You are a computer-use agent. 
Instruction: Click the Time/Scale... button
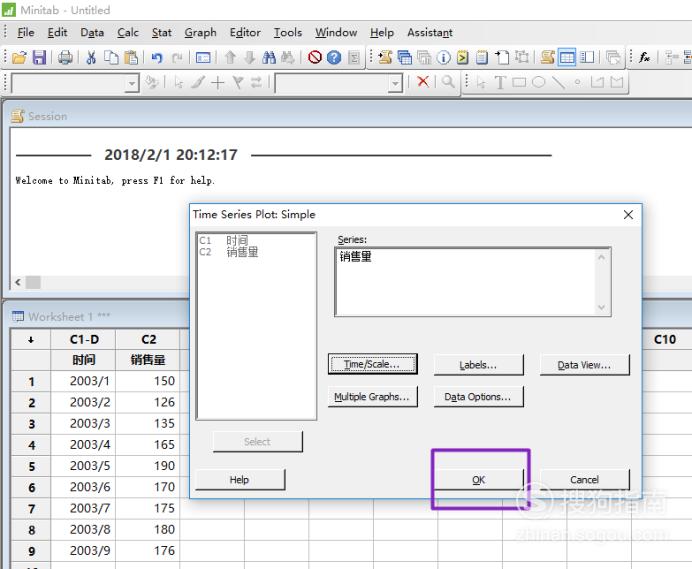point(372,364)
